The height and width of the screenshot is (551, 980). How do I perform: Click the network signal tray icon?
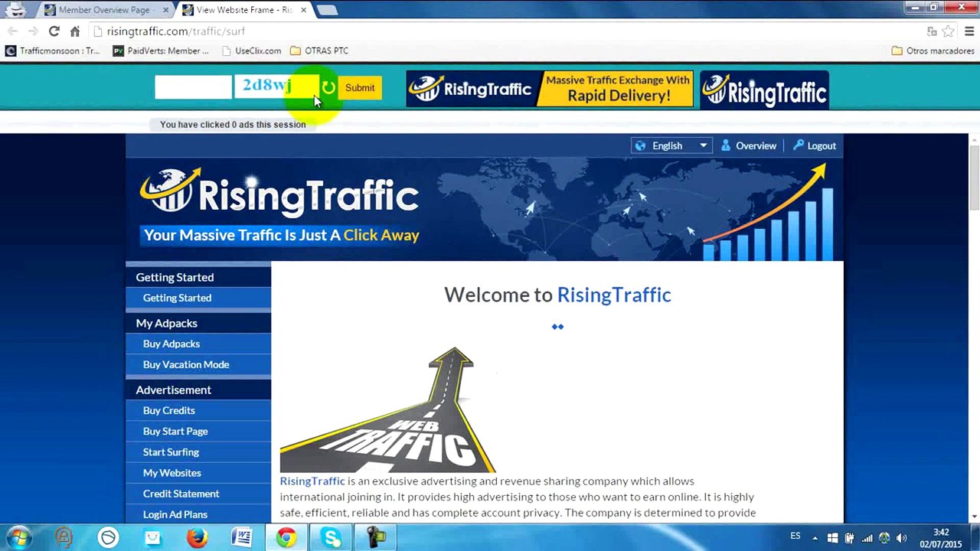click(867, 538)
